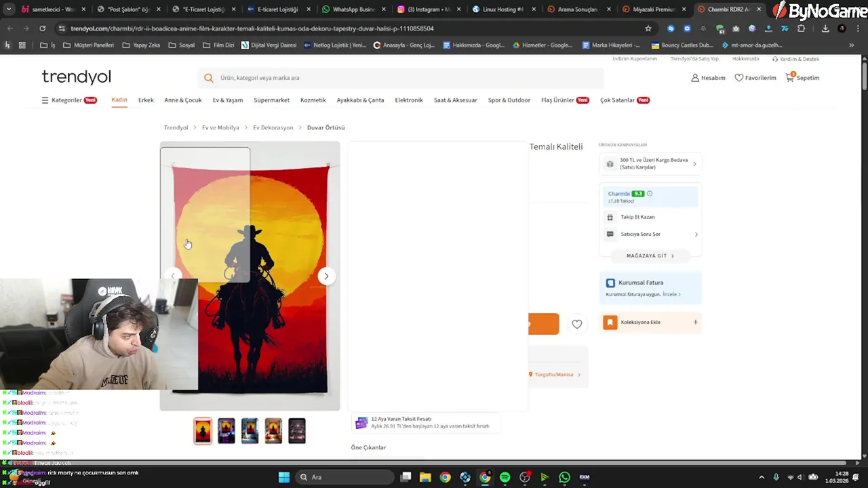Open Müşteri Panelleri bookmark folder

pos(88,45)
